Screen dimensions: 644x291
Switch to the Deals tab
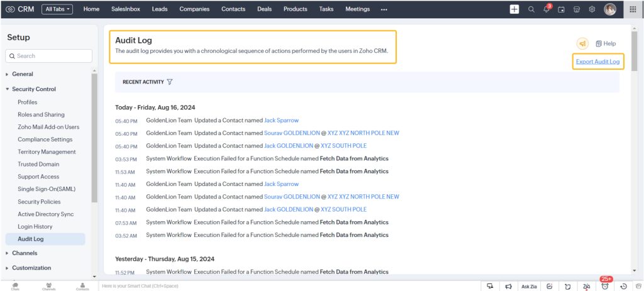click(x=264, y=9)
